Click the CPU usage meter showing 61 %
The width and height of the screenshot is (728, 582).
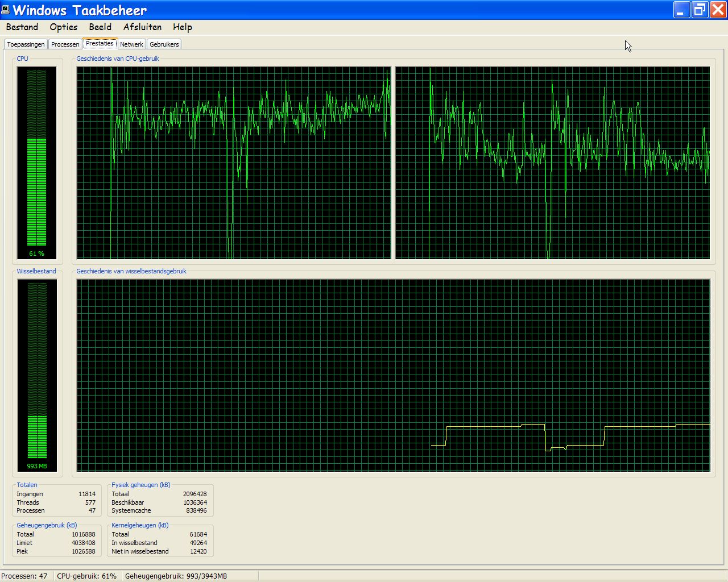point(37,163)
